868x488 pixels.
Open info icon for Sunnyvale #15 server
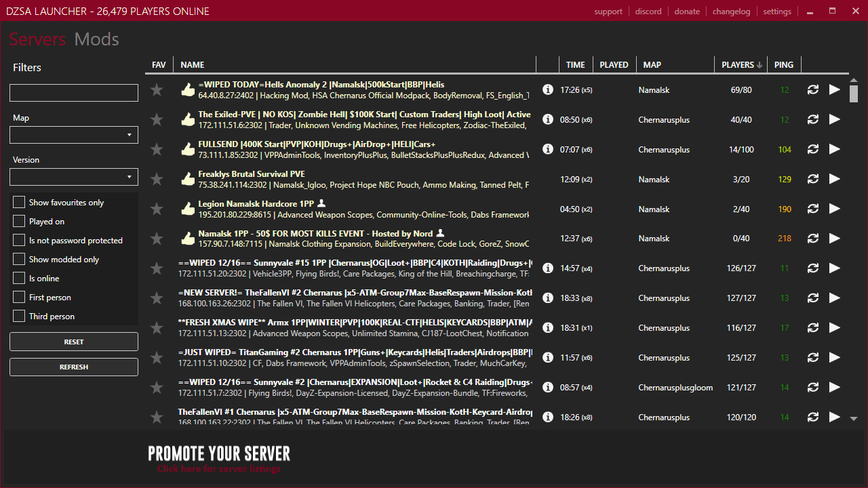point(548,268)
